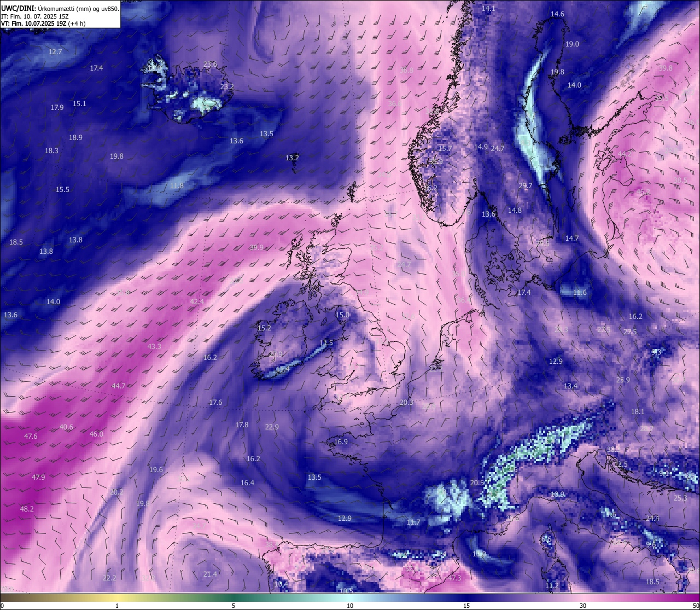Click the 15.0 value near the Isle of Man
The image size is (700, 610).
[342, 315]
